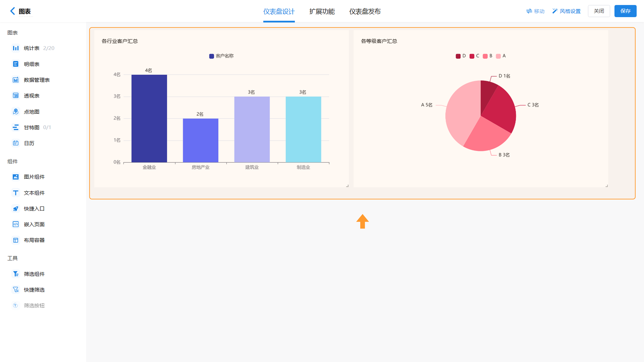Open the 扩展功能 tab
Screen dimensions: 644x362
coord(322,11)
